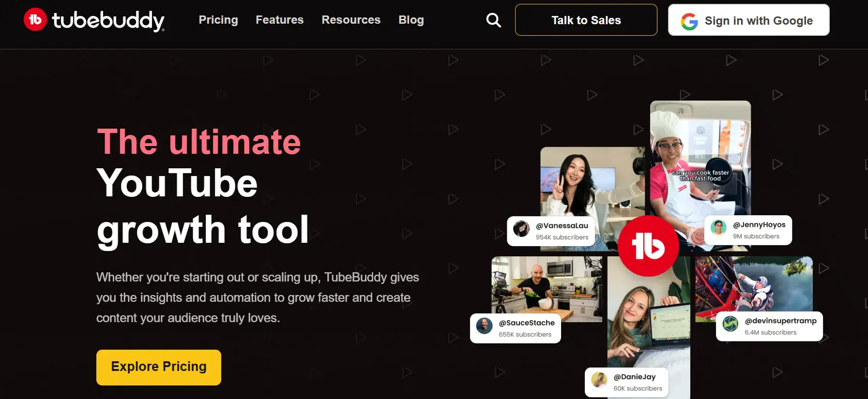
Task: Click the DanieJay laptop video thumbnail
Action: (648, 324)
